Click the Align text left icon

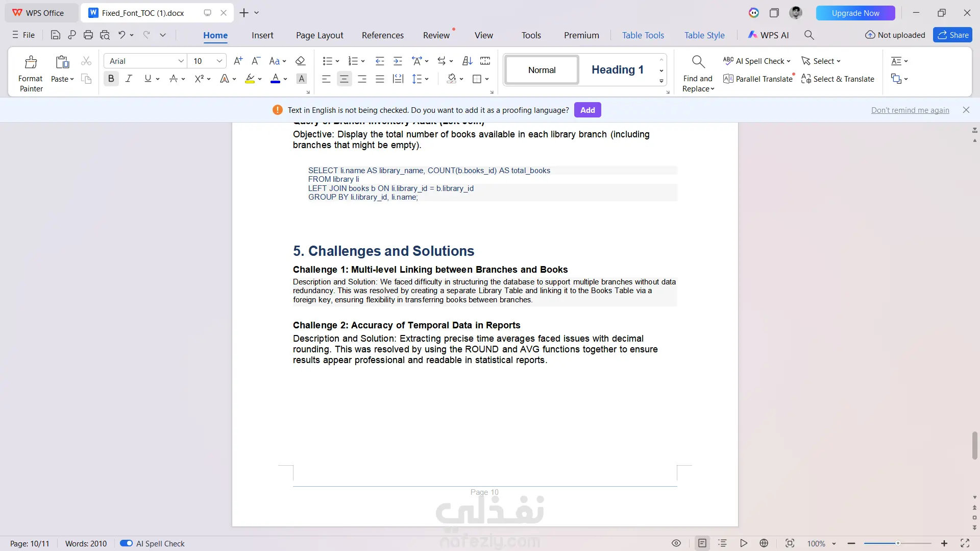click(x=326, y=79)
